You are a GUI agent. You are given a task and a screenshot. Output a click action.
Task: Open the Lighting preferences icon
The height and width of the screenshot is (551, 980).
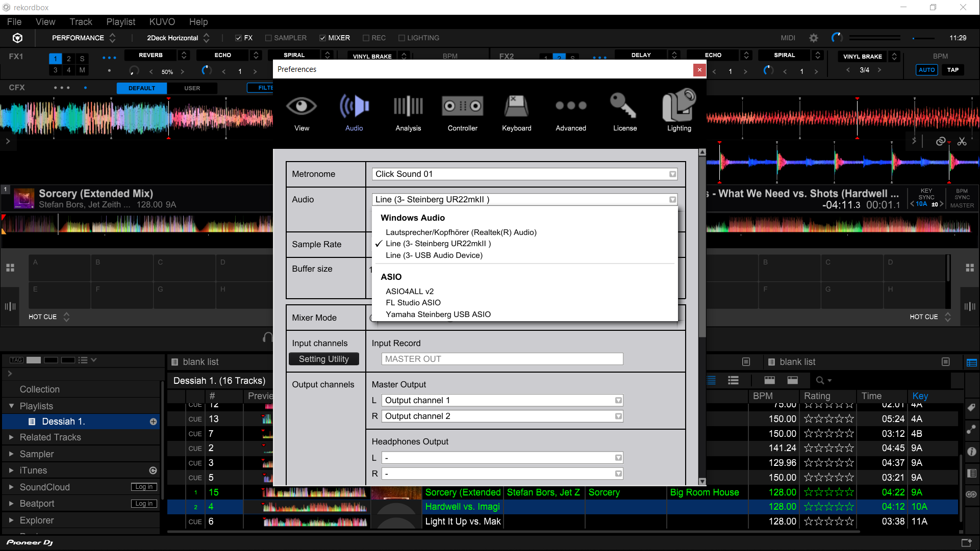coord(679,107)
